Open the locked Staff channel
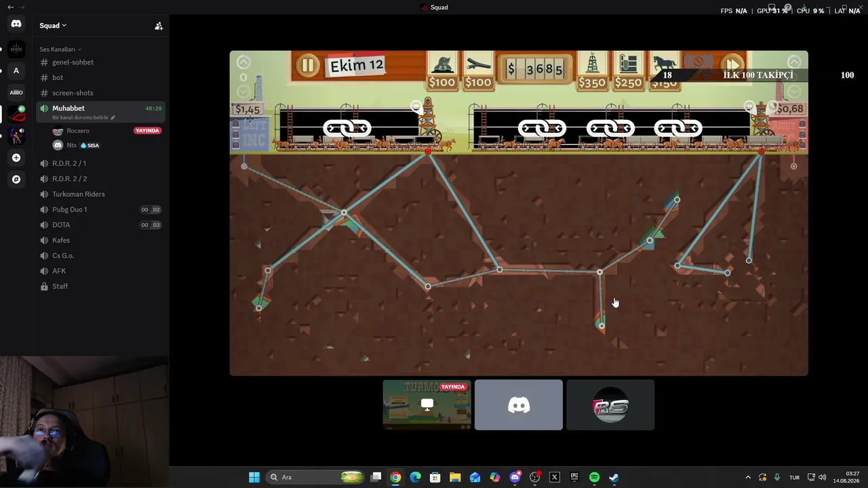 [100, 287]
